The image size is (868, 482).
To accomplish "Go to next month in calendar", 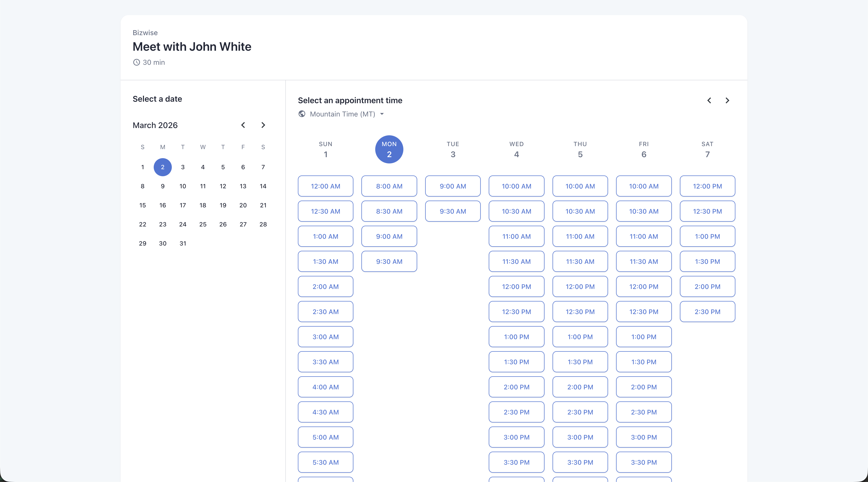I will 263,125.
